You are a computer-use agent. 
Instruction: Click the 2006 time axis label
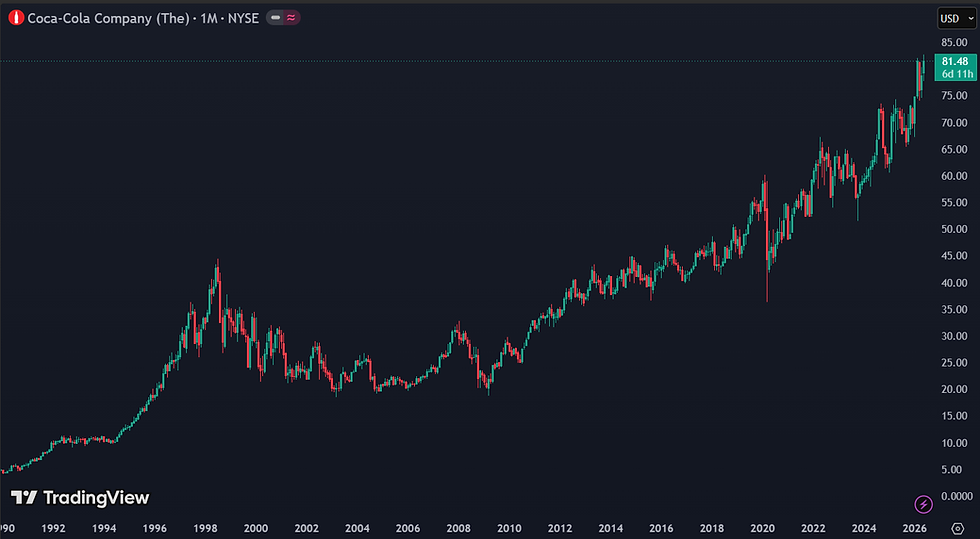click(408, 529)
